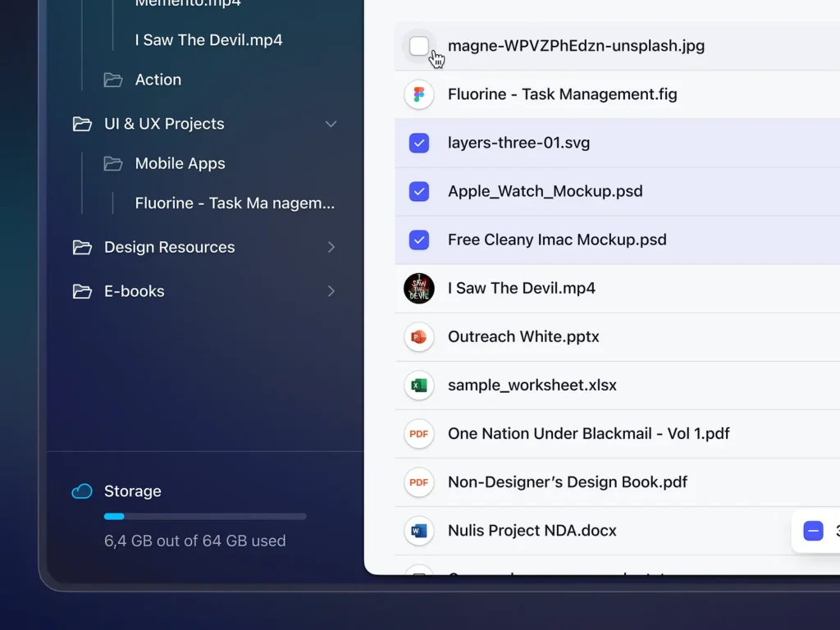Click the Storage usage progress bar
This screenshot has width=840, height=630.
(x=205, y=517)
